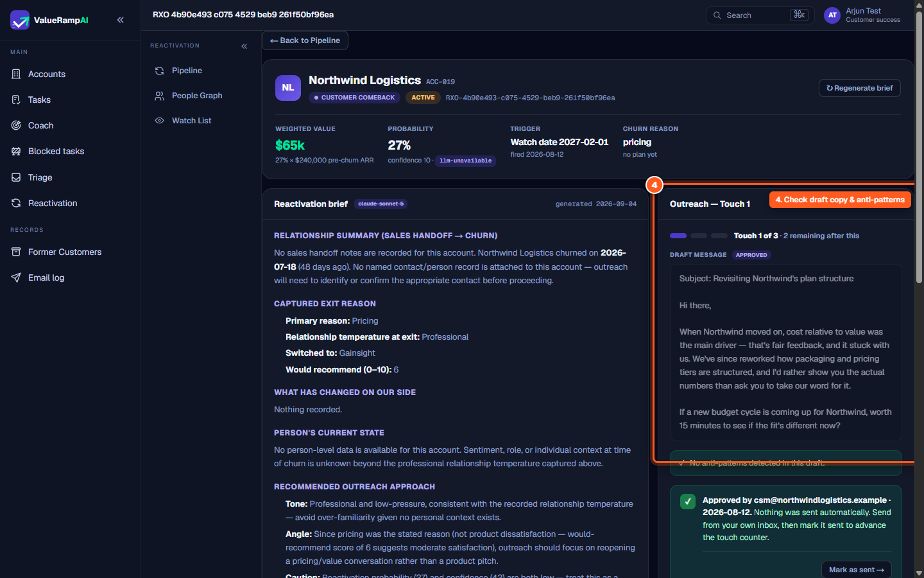924x578 pixels.
Task: Click the 'no plan yet' text
Action: 640,155
